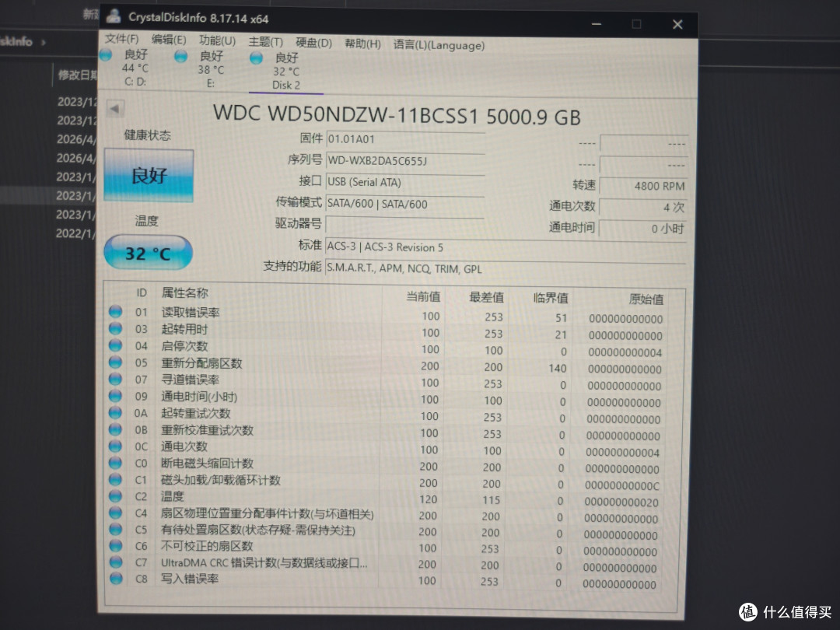Screen dimensions: 840x630
Task: Click the status icon of row C5 有待处置扇区数
Action: [115, 530]
